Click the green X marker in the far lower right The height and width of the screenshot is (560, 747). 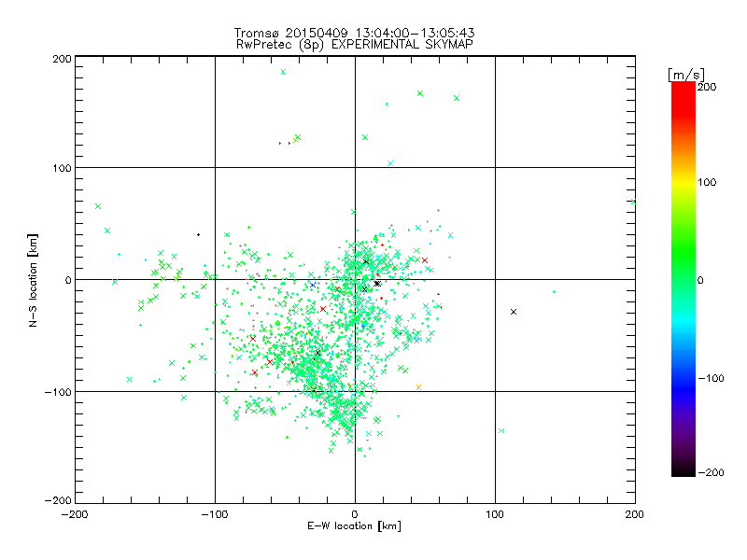(501, 431)
